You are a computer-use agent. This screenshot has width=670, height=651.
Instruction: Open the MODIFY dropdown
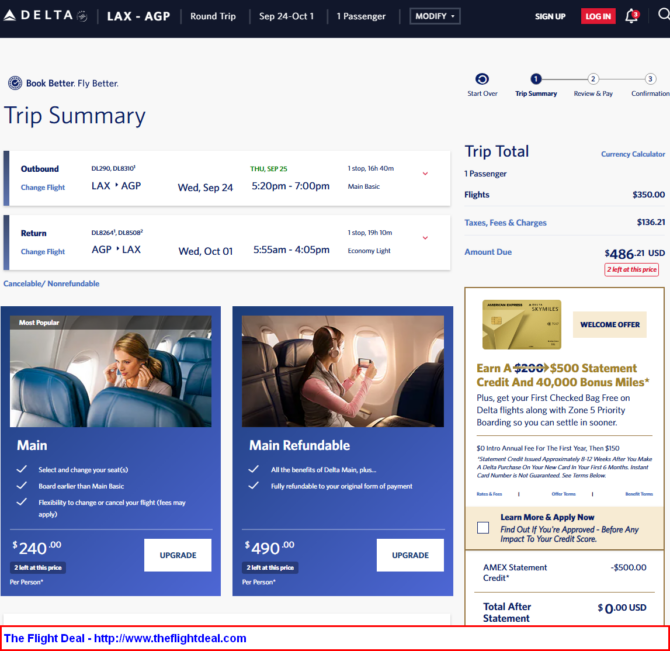tap(435, 16)
